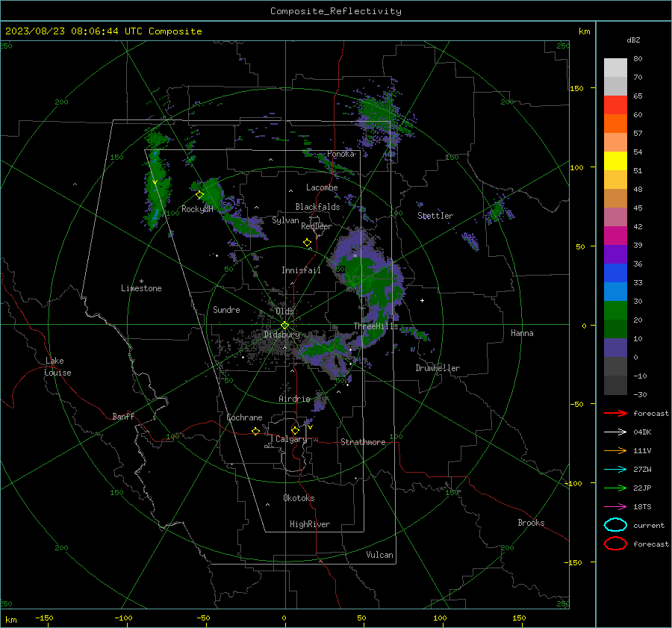This screenshot has width=672, height=628.
Task: Pick the slate purple 0-10 dBZ swatch
Action: click(x=615, y=347)
